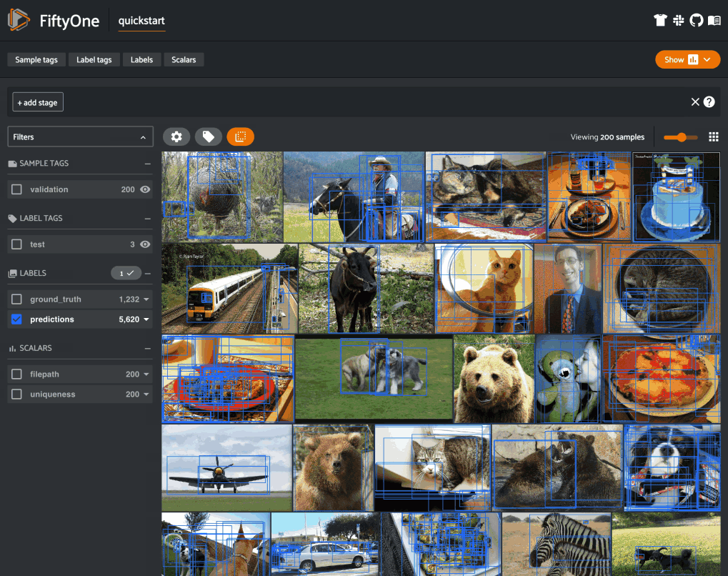728x576 pixels.
Task: Collapse the Labels section
Action: pyautogui.click(x=148, y=274)
